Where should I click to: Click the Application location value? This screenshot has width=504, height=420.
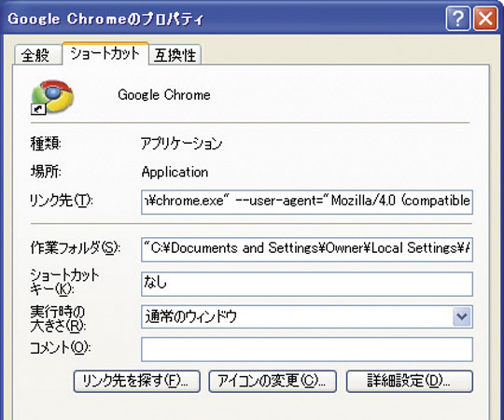point(175,173)
